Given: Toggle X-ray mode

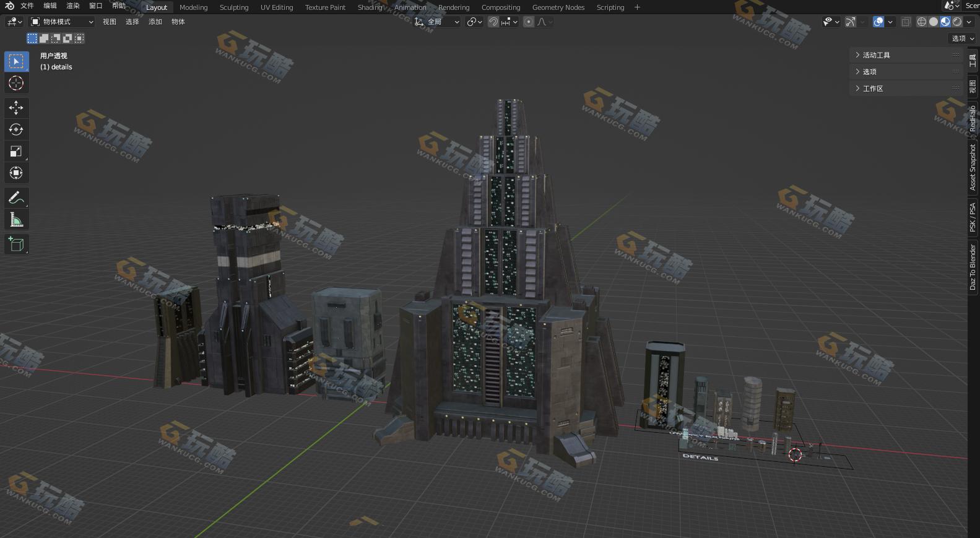Looking at the screenshot, I should click(906, 22).
